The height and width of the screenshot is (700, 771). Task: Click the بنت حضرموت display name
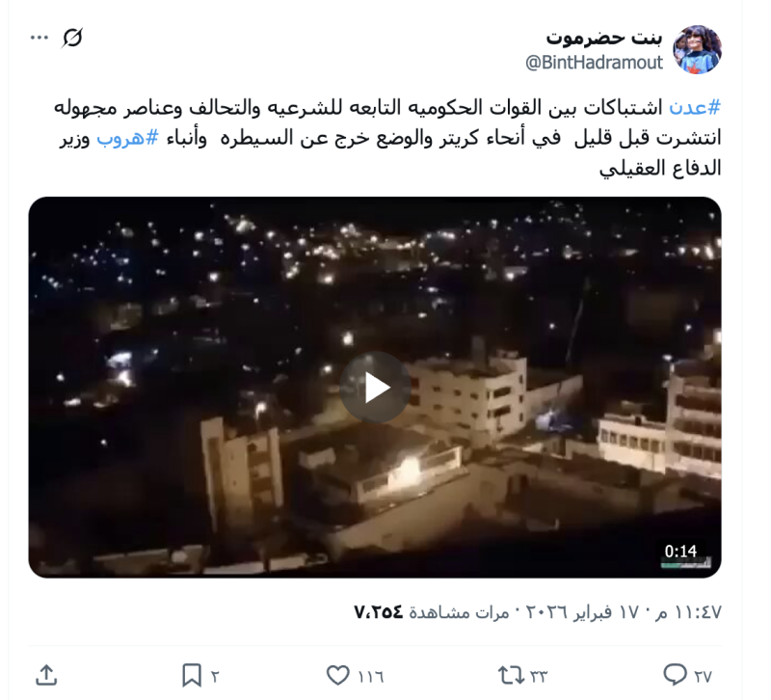pyautogui.click(x=604, y=37)
